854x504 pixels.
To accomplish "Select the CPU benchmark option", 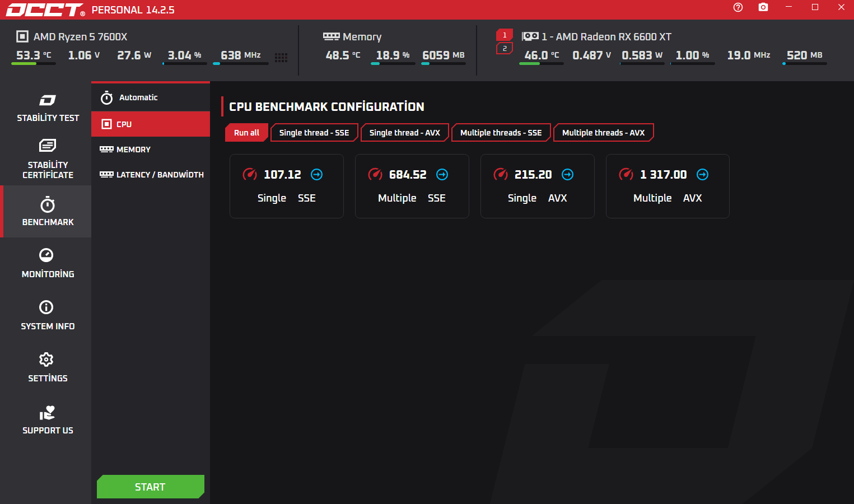I will click(151, 124).
